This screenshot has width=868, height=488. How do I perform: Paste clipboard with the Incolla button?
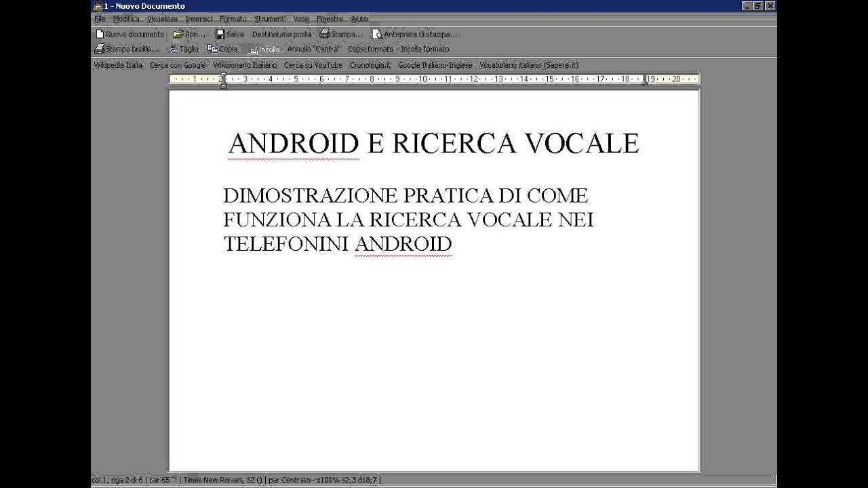pos(264,49)
